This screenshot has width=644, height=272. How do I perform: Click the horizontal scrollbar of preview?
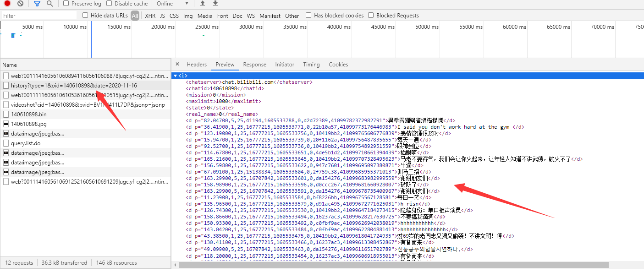(394, 265)
